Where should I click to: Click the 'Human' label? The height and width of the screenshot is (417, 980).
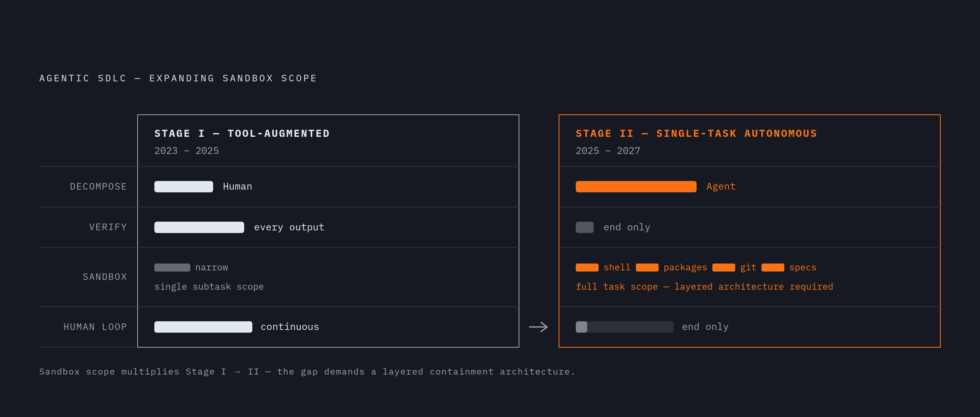237,187
